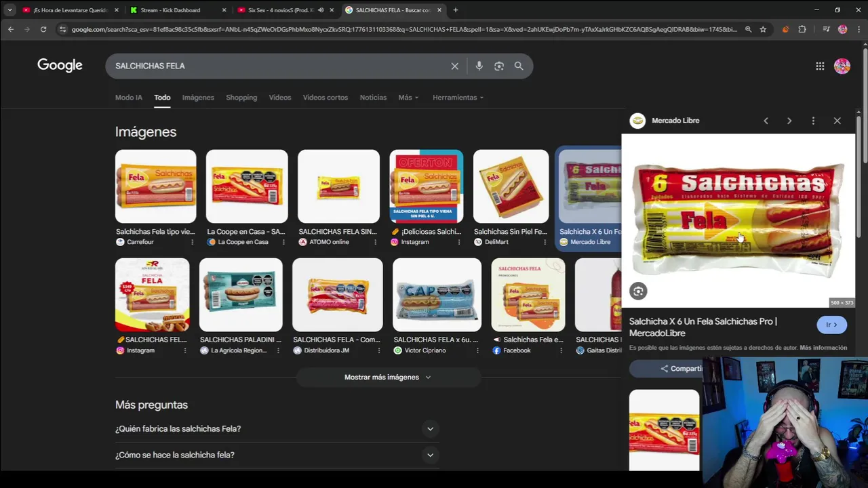Go back with browser back arrow

(x=11, y=29)
